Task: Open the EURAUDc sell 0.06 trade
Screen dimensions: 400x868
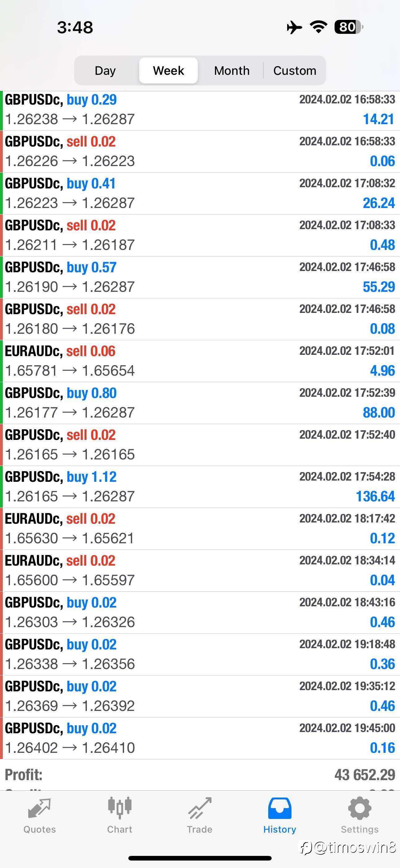Action: click(200, 361)
